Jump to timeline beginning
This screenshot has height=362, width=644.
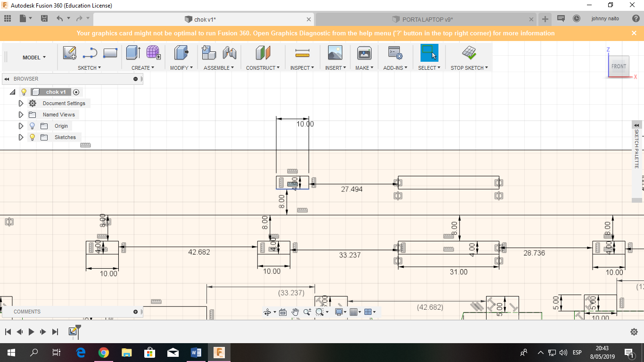click(8, 332)
